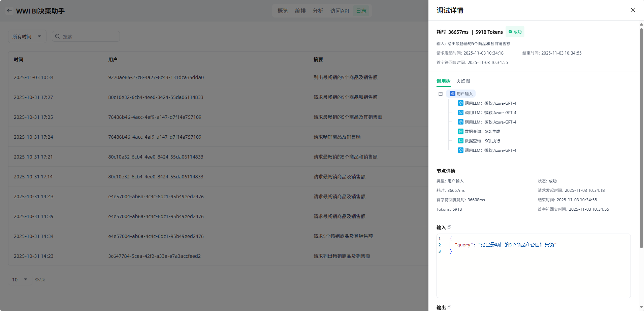Open the 分析 tab
Image resolution: width=644 pixels, height=311 pixels.
pos(318,11)
